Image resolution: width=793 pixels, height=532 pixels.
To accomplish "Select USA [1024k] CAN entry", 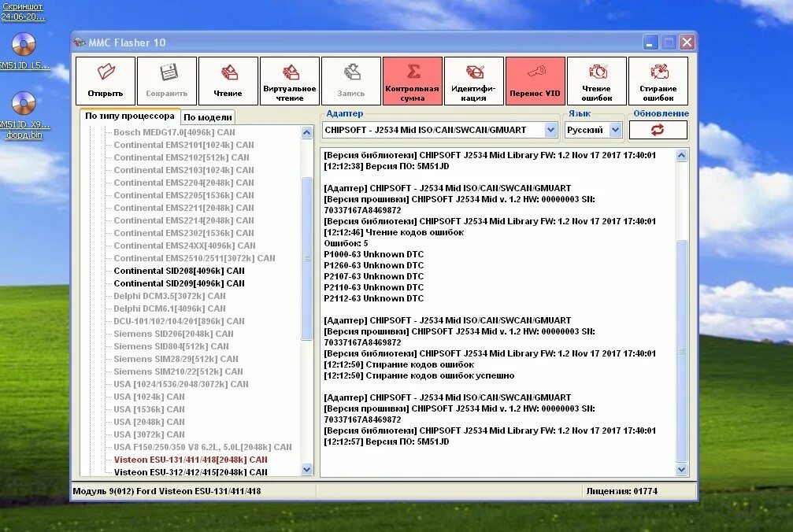I will pos(149,397).
